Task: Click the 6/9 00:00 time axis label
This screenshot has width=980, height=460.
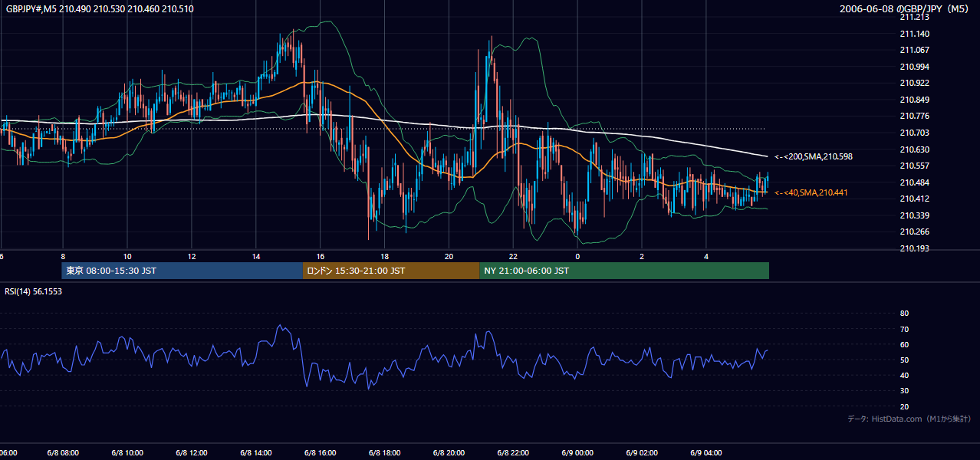Action: click(x=578, y=453)
